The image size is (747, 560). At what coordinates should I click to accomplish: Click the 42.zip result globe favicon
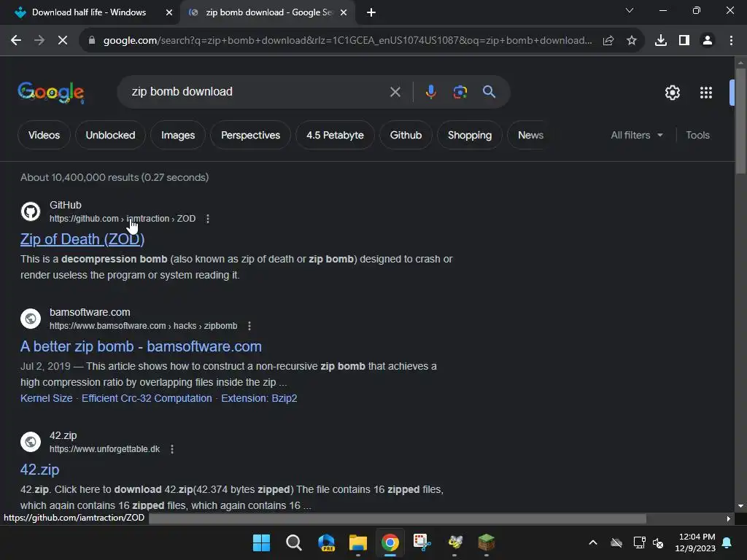pos(31,442)
